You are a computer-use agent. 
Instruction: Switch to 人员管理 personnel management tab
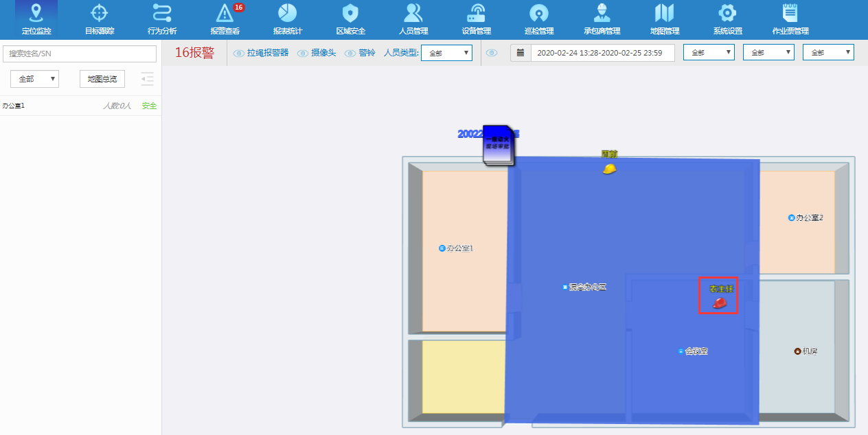coord(413,19)
